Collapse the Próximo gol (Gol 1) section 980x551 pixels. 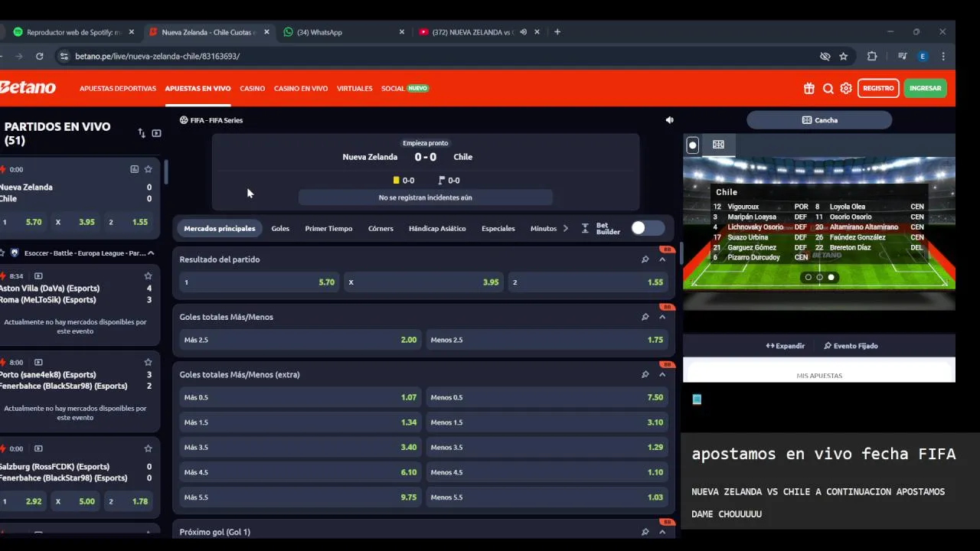[x=662, y=532]
